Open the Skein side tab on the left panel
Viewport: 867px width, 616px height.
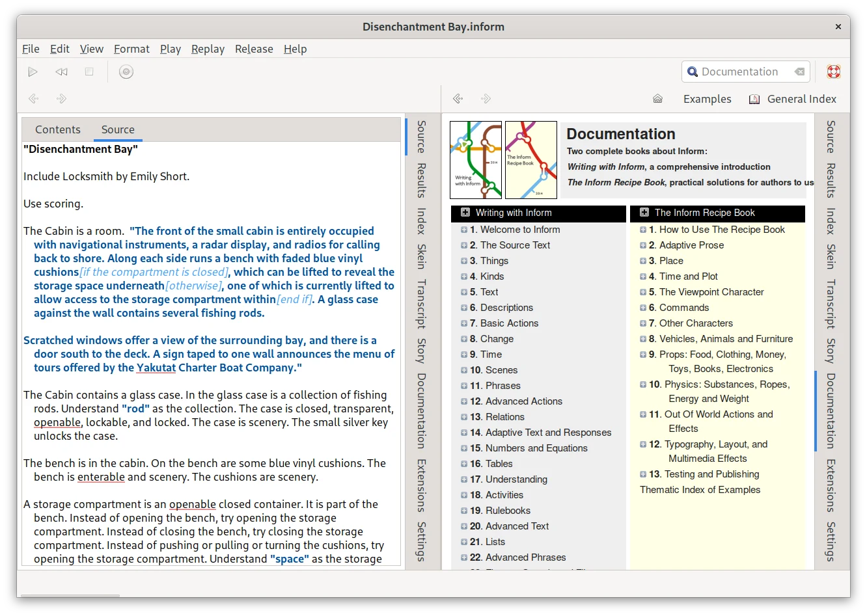[x=422, y=256]
